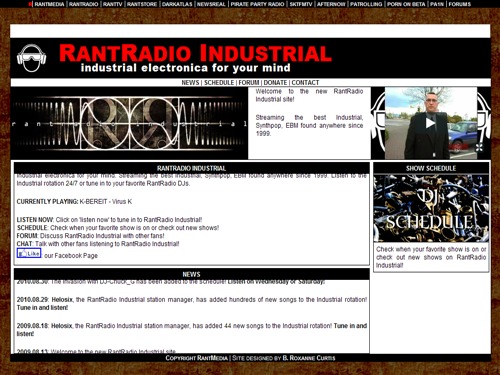Open the DONATE page
500x375 pixels.
tap(275, 82)
